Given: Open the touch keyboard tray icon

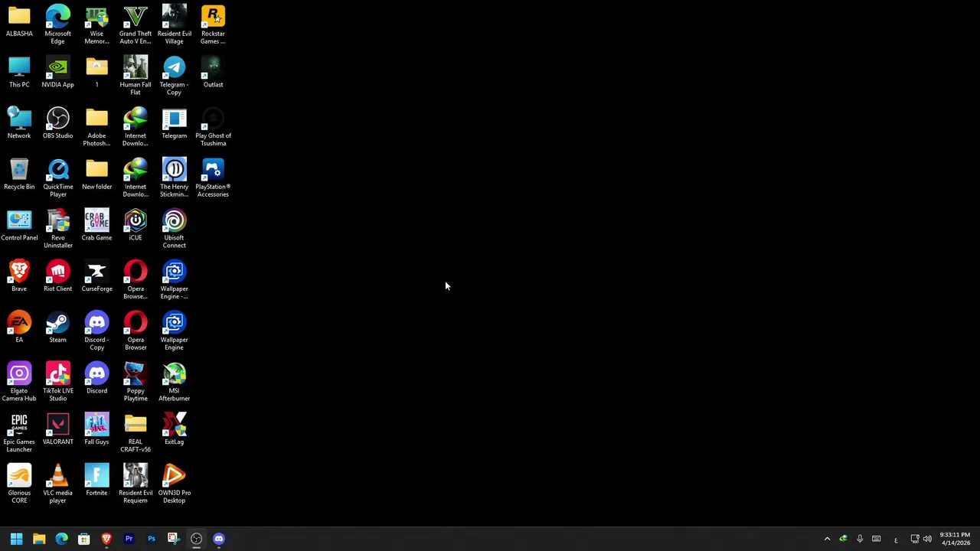Looking at the screenshot, I should click(x=877, y=539).
